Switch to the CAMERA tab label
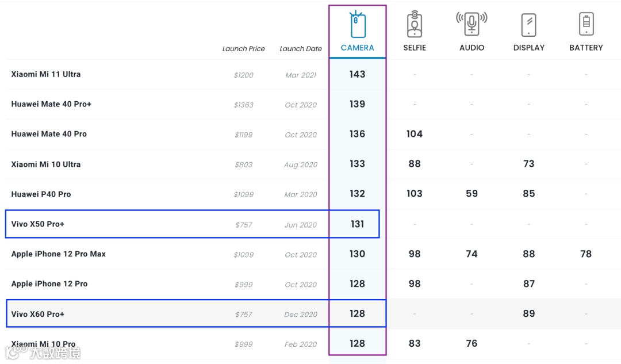Image resolution: width=621 pixels, height=364 pixels. pos(358,48)
